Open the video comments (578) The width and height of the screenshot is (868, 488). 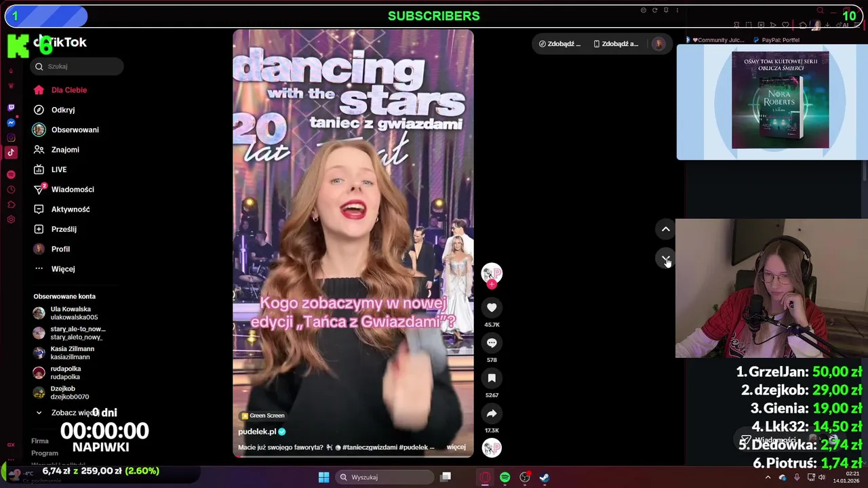pyautogui.click(x=492, y=343)
